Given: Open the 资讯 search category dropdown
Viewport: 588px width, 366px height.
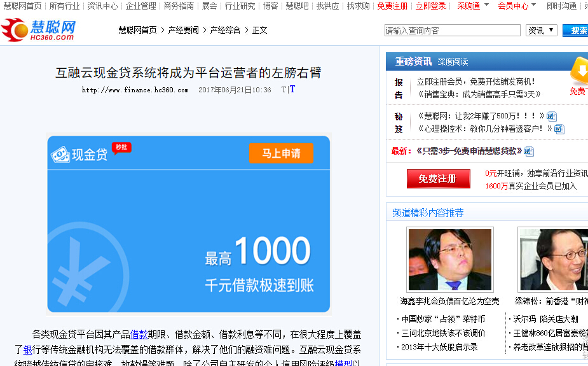Looking at the screenshot, I should point(541,31).
